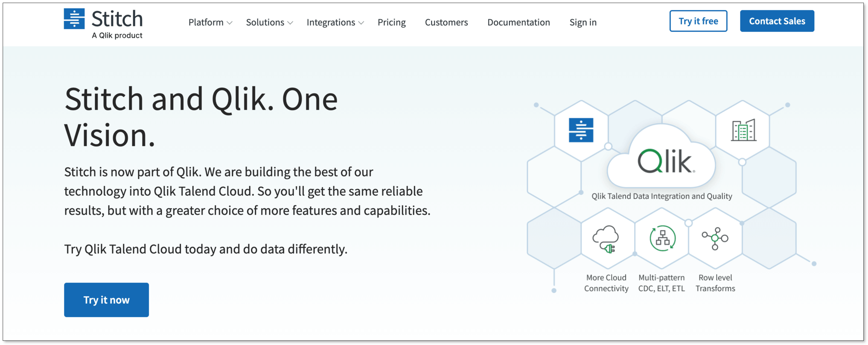868x345 pixels.
Task: Click the Stitch wordmark in the header
Action: pos(117,18)
